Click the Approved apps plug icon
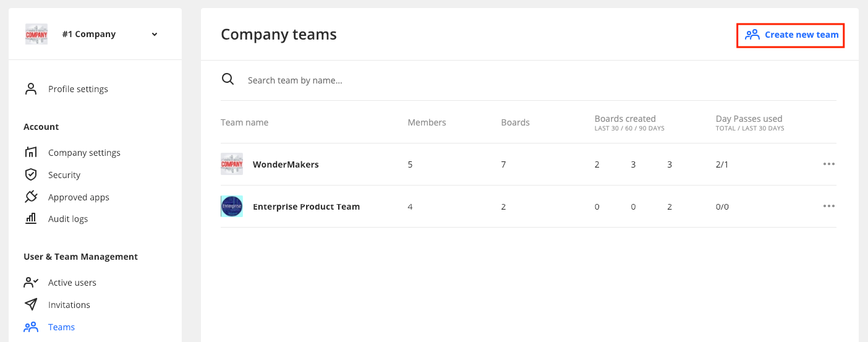This screenshot has height=342, width=868. pyautogui.click(x=31, y=197)
